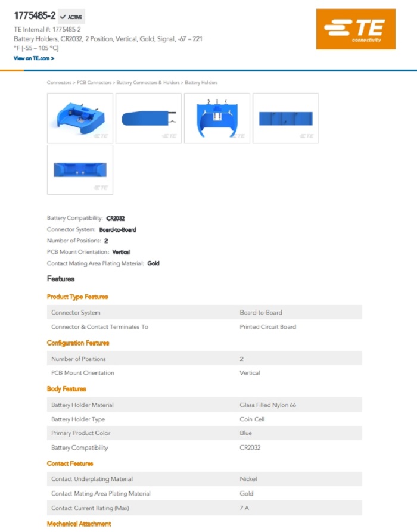Click CR2032 value in Body Features table

click(x=250, y=448)
